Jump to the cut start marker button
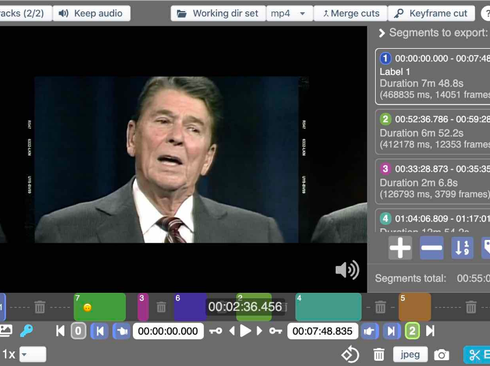Screen dimensions: 490x366 (x=99, y=331)
